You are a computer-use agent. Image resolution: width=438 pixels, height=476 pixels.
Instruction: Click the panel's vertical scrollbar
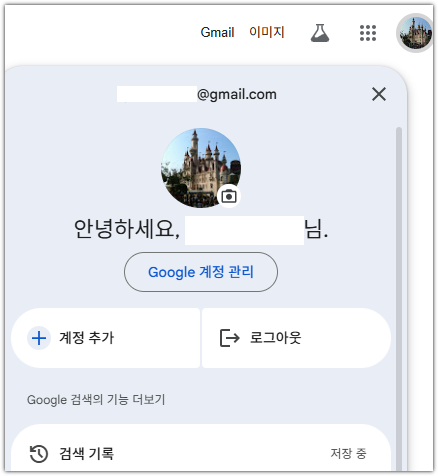point(399,298)
